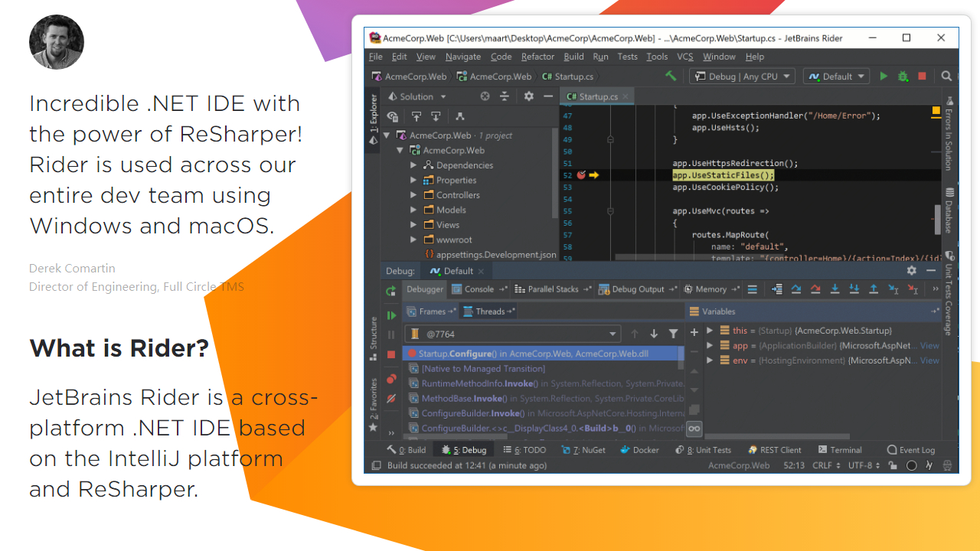Screen dimensions: 980x551
Task: Click the red Stop icon in main toolbar
Action: 922,77
